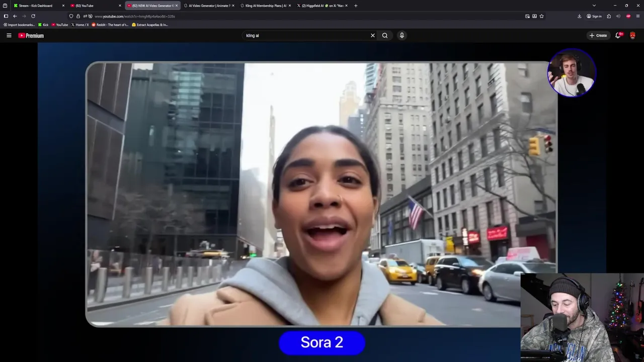Reload the current page

coord(33,16)
